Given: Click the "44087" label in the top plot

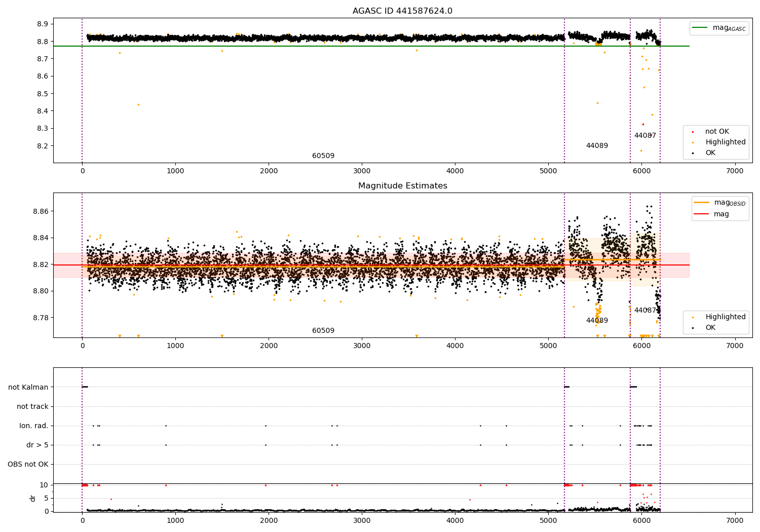Looking at the screenshot, I should coord(645,135).
